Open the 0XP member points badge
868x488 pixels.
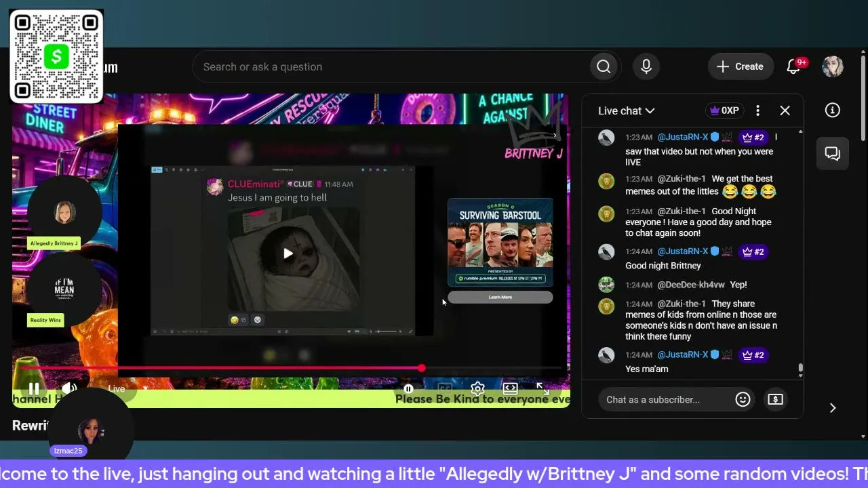point(724,110)
